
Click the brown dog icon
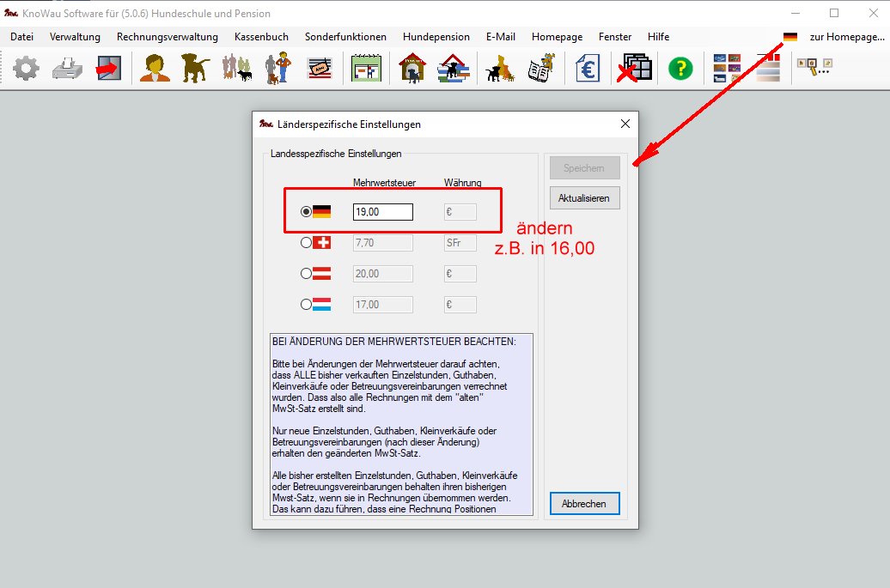[x=195, y=68]
